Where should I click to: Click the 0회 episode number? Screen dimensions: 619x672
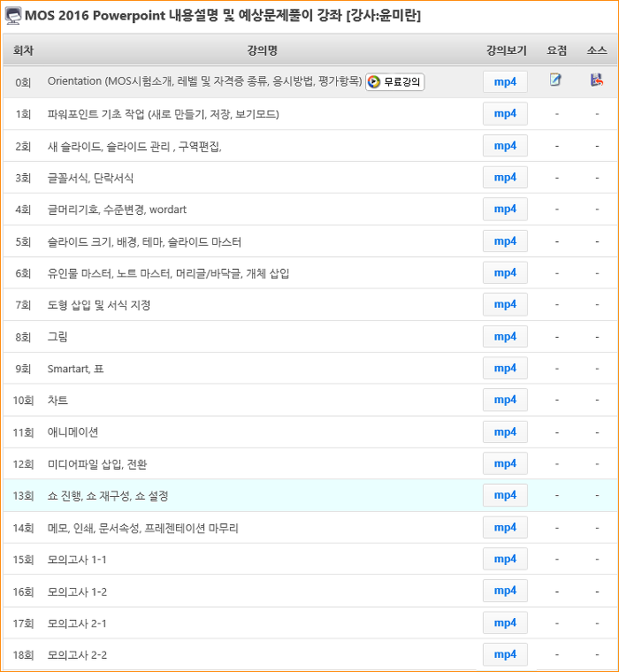pos(23,82)
